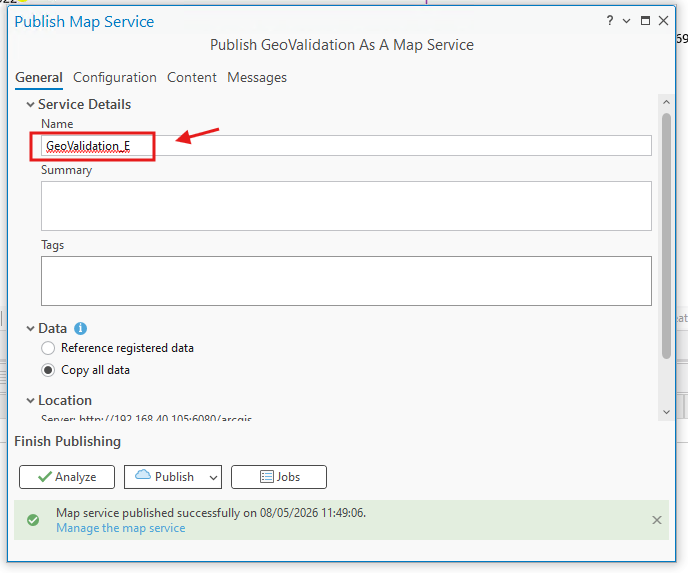The image size is (688, 573).
Task: Click the Publish button
Action: (x=165, y=477)
